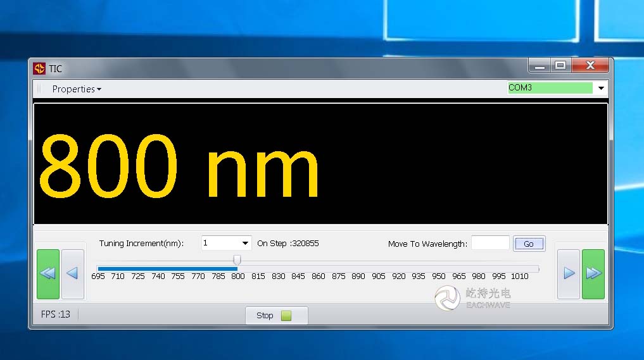Screen dimensions: 644x360
Task: Click the fast decrease double-arrow button
Action: (x=48, y=274)
